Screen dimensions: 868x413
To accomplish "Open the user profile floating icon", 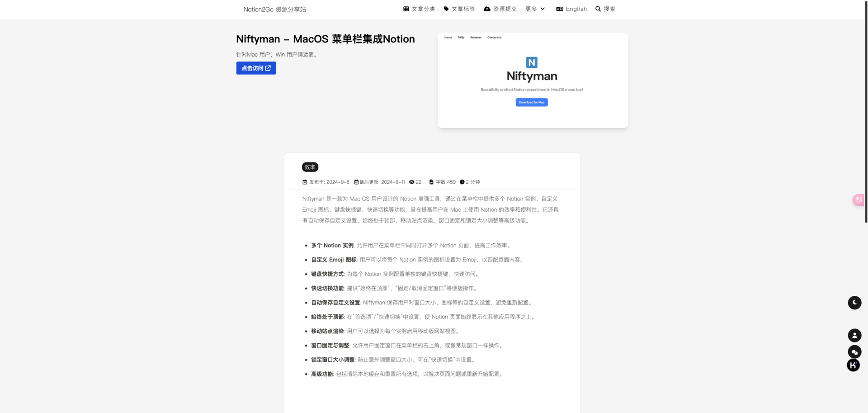I will [854, 336].
